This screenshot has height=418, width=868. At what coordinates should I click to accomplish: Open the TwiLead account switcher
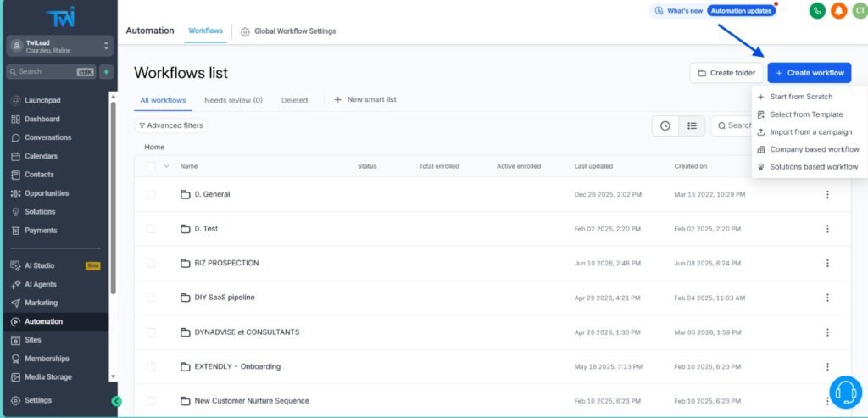pyautogui.click(x=60, y=46)
